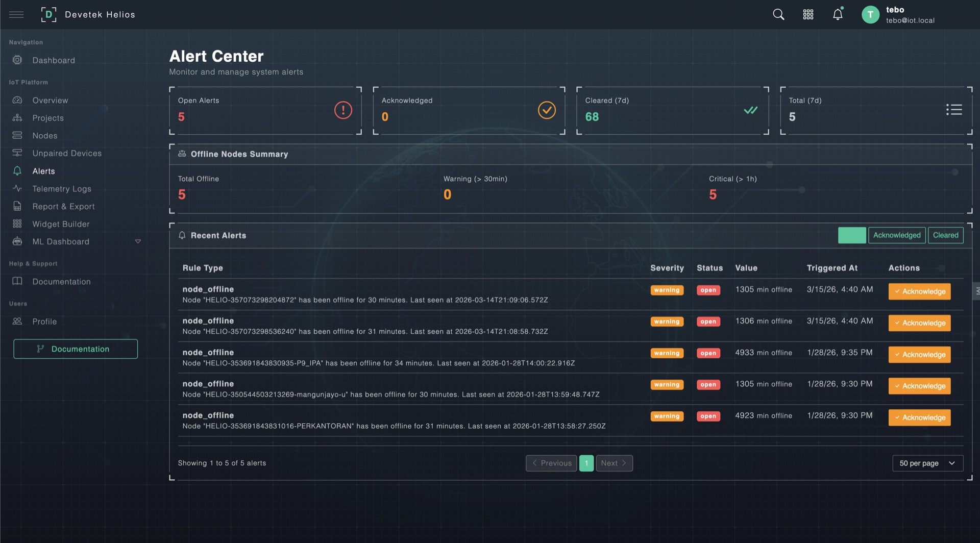Open the 50 per page dropdown
This screenshot has height=543, width=980.
coord(927,463)
